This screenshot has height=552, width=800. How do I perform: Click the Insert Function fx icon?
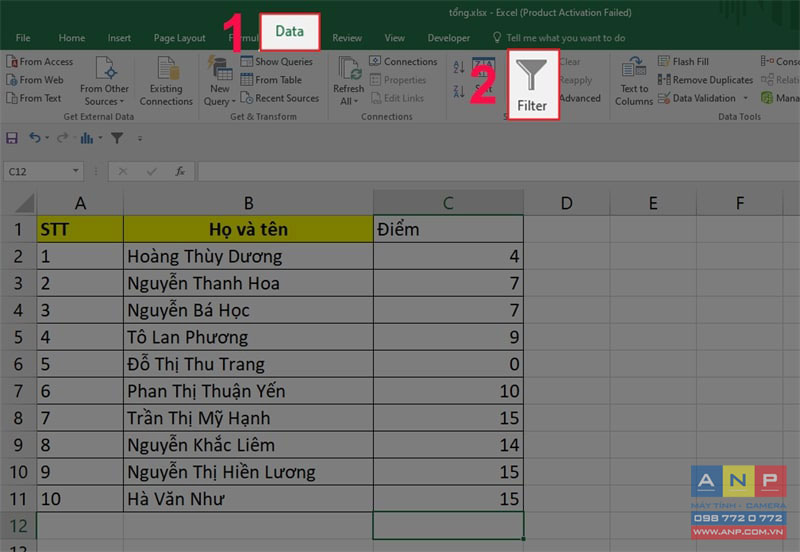180,171
